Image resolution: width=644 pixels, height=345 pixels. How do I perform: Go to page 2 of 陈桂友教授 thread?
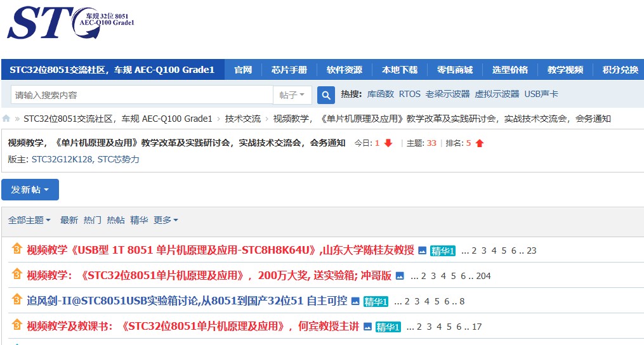(474, 251)
